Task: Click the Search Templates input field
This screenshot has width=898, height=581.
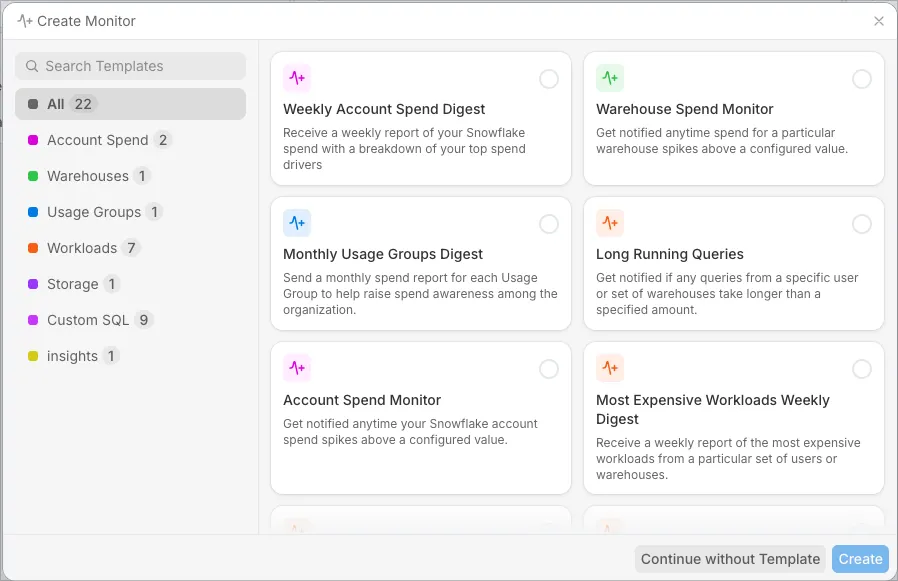Action: (131, 66)
